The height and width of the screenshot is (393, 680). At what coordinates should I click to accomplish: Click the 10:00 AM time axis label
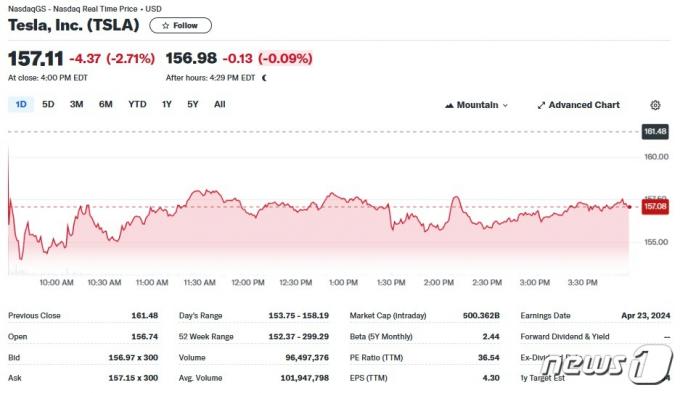point(56,282)
